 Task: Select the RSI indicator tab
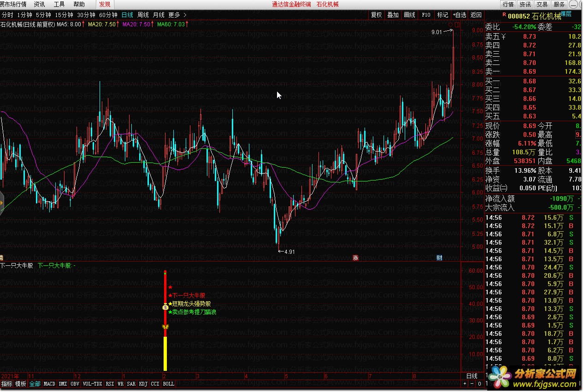click(x=110, y=384)
